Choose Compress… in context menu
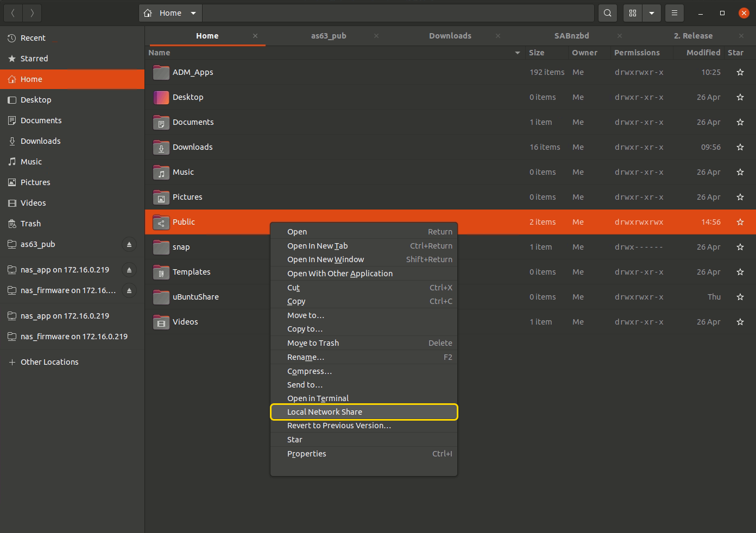 [x=364, y=371]
